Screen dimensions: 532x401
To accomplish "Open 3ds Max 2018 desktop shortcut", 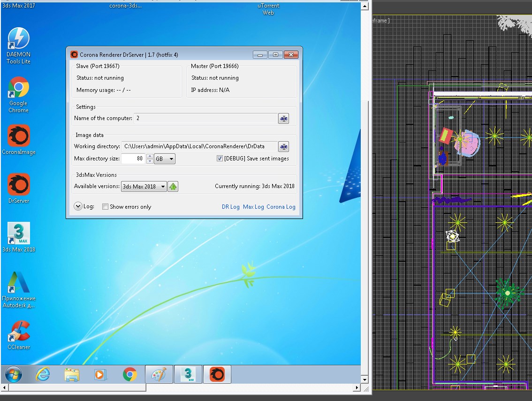I will tap(19, 237).
